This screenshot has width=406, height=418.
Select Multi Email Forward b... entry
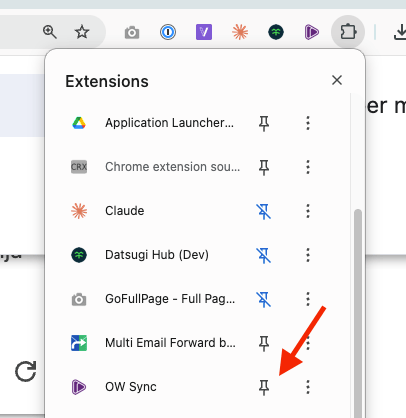[170, 343]
